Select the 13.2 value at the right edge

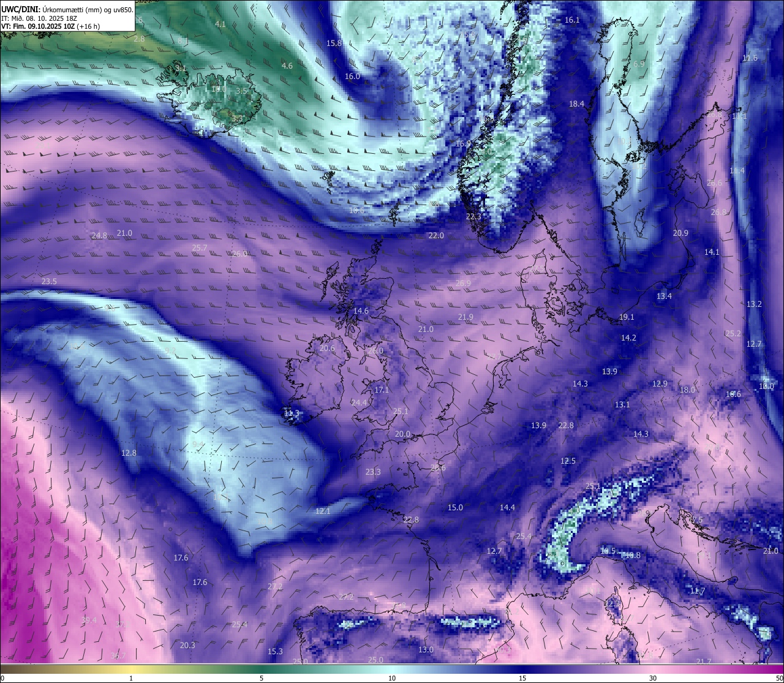(x=754, y=304)
